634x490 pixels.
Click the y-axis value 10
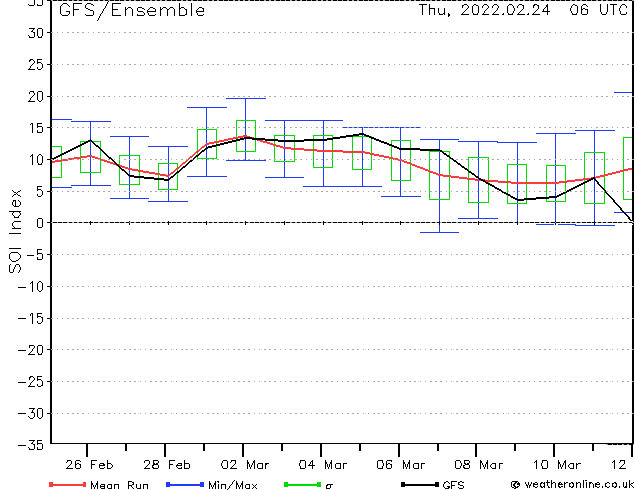[x=35, y=160]
